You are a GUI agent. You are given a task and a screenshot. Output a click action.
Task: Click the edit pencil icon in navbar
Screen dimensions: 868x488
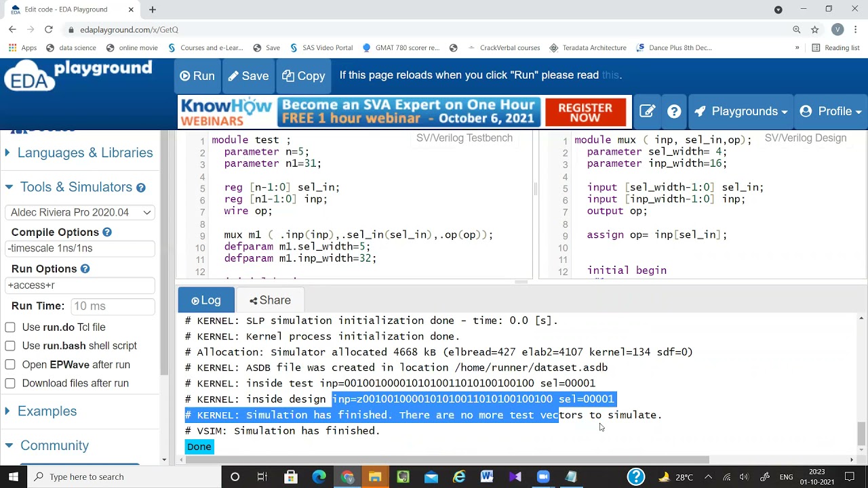tap(648, 112)
